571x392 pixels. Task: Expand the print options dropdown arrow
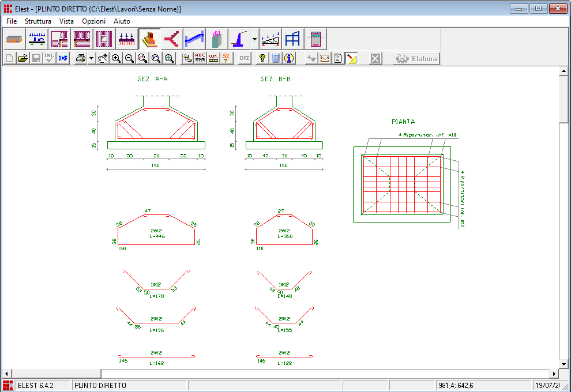click(x=91, y=58)
